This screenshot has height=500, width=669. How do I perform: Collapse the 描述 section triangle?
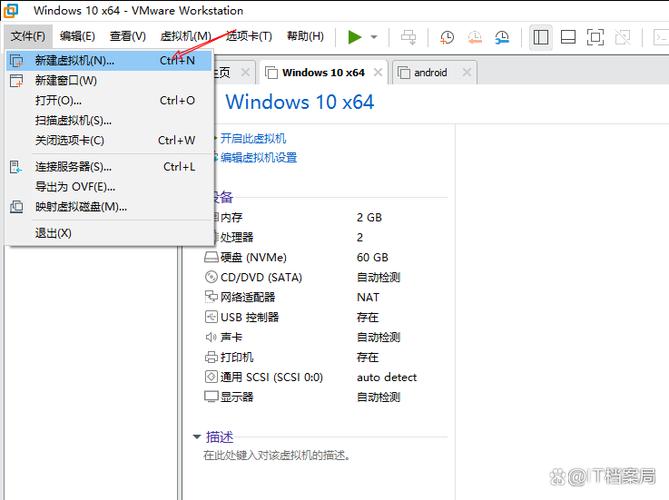point(197,437)
